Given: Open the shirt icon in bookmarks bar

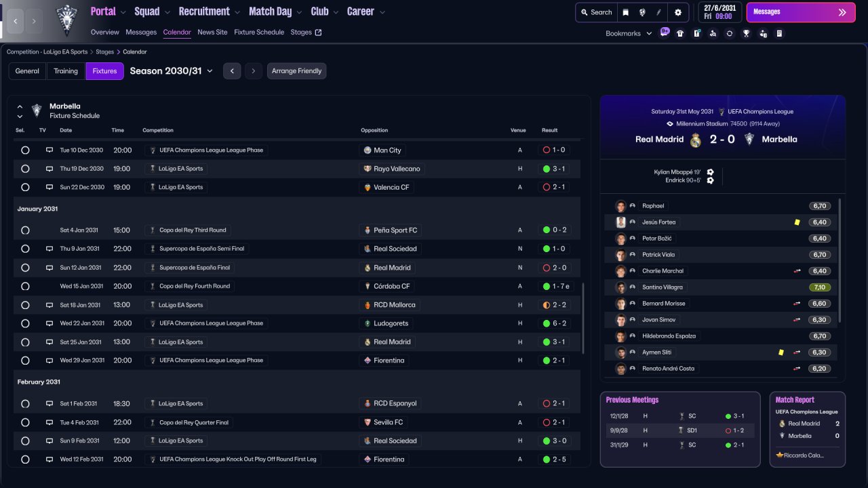Looking at the screenshot, I should tap(680, 33).
